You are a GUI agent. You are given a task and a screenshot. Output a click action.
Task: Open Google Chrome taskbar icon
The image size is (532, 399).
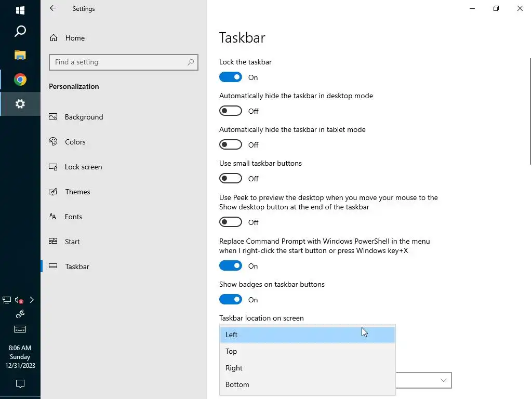pos(20,79)
